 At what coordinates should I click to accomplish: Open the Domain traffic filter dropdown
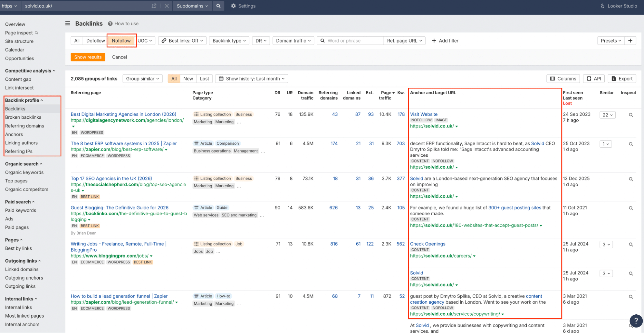(x=293, y=41)
